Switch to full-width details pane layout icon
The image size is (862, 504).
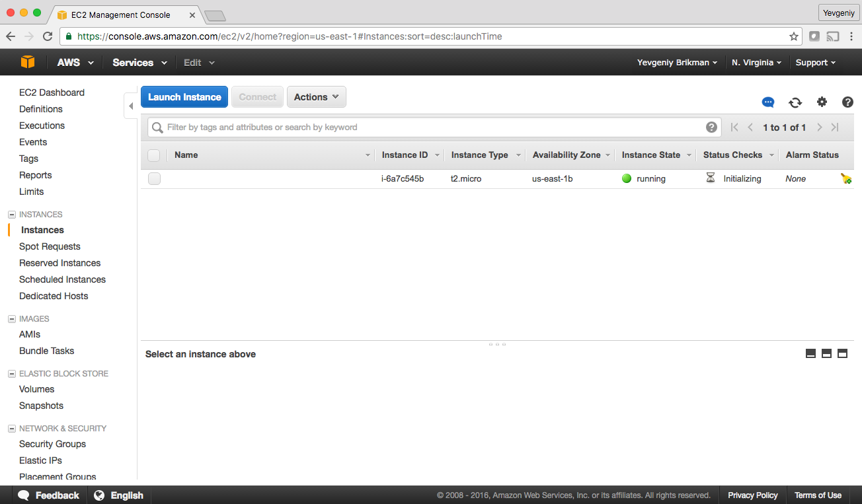click(x=842, y=353)
